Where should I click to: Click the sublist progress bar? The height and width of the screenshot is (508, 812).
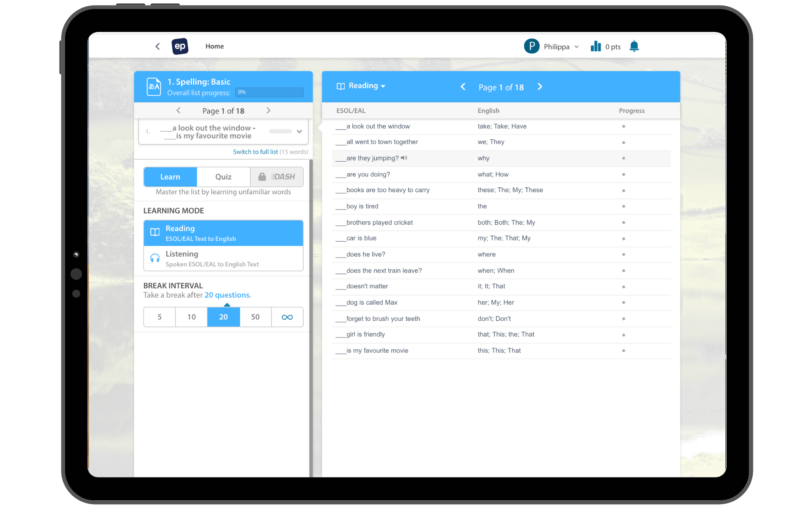pyautogui.click(x=280, y=131)
